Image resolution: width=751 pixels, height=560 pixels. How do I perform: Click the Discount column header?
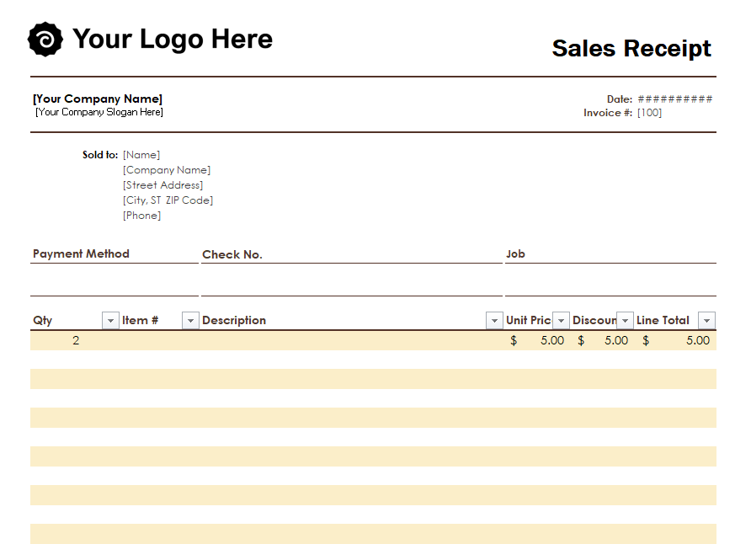(x=594, y=321)
